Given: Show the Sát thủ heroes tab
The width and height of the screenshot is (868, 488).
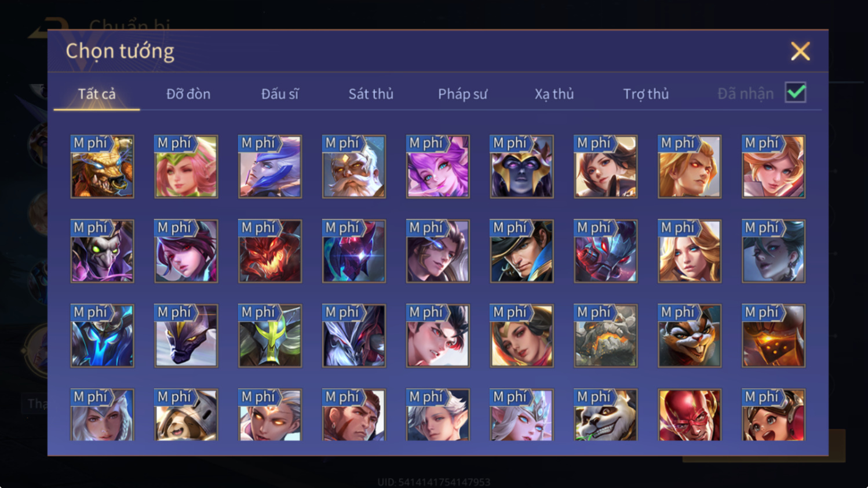Looking at the screenshot, I should (x=371, y=94).
